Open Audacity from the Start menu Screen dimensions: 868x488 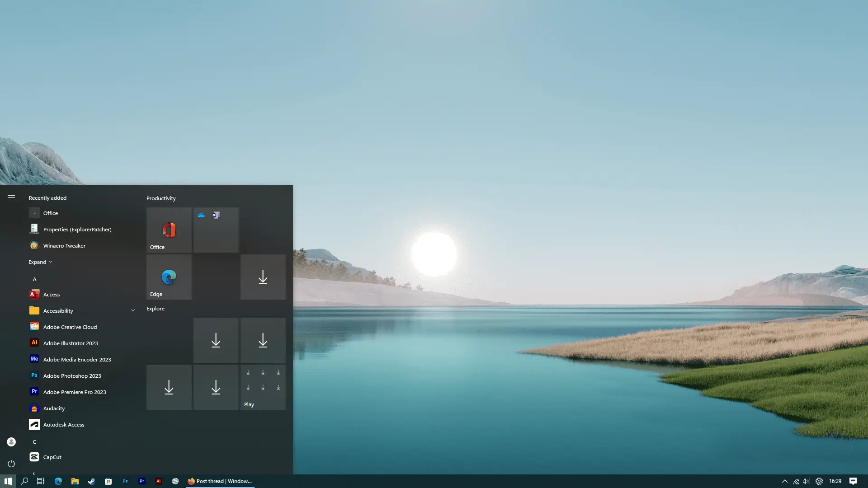(x=54, y=408)
